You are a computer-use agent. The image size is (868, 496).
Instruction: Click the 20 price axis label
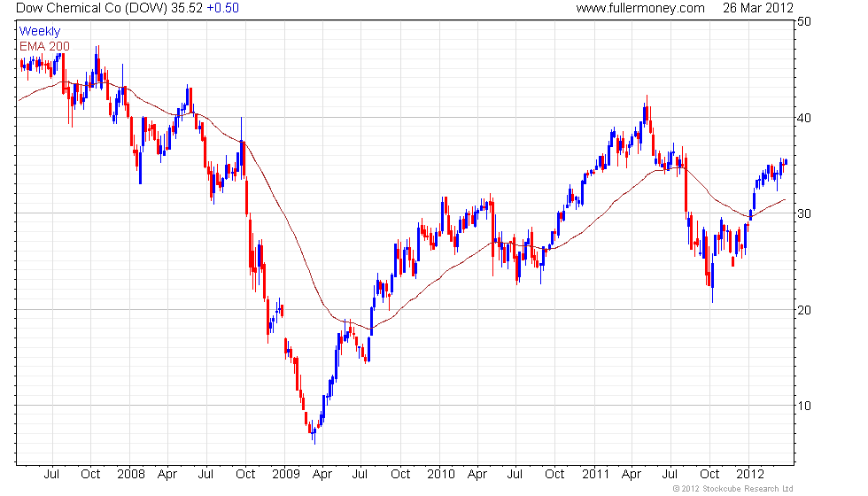(804, 310)
